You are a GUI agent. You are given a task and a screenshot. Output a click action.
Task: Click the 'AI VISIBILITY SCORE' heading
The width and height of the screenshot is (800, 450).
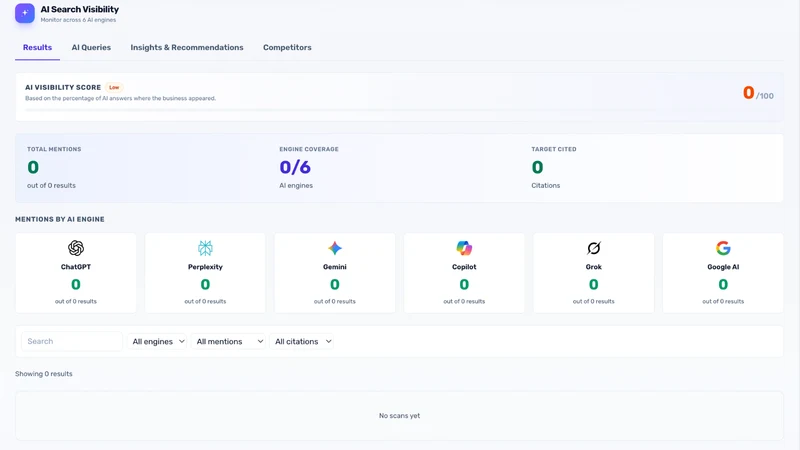pos(63,87)
